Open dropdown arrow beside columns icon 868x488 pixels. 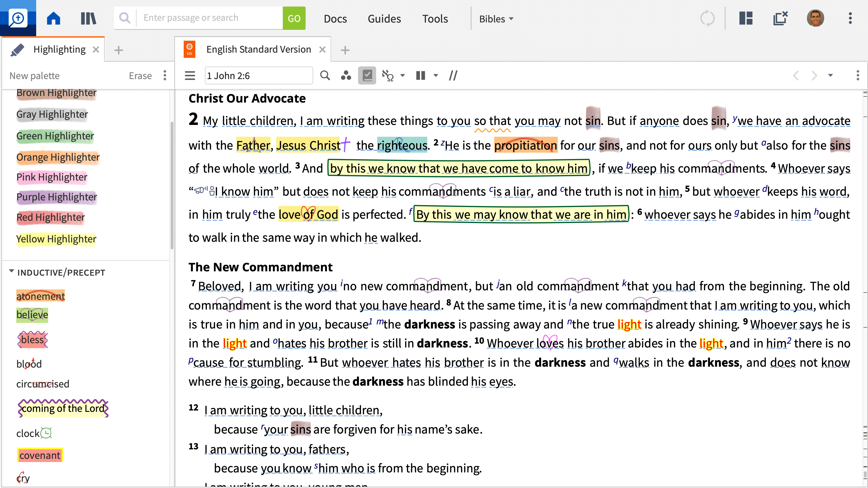(435, 75)
